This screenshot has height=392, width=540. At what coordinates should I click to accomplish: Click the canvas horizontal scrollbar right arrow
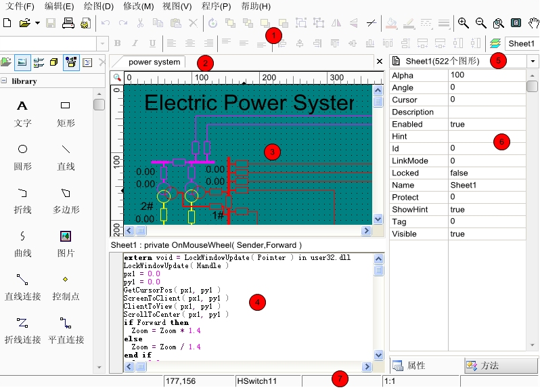(367, 230)
